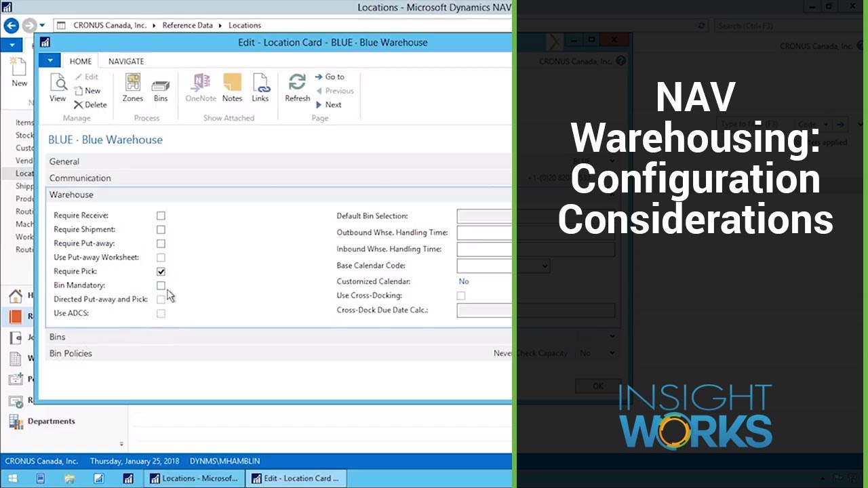The height and width of the screenshot is (488, 868).
Task: Click the blue Back navigation arrow
Action: coord(11,26)
